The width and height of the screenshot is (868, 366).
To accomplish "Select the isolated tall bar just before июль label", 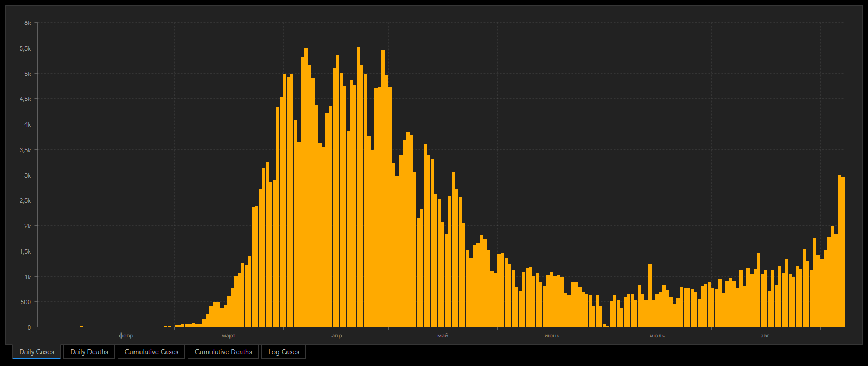I will (650, 296).
